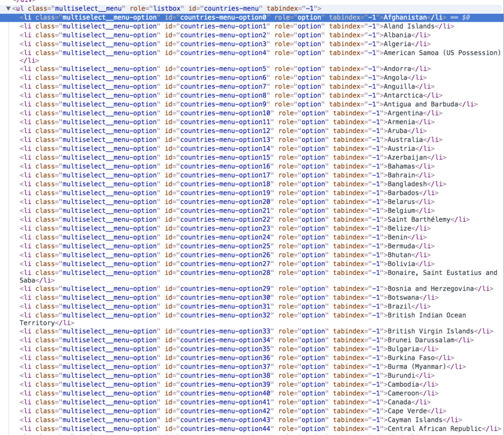Click the British Indian Ocean Territory row
The image size is (504, 435).
(x=426, y=315)
